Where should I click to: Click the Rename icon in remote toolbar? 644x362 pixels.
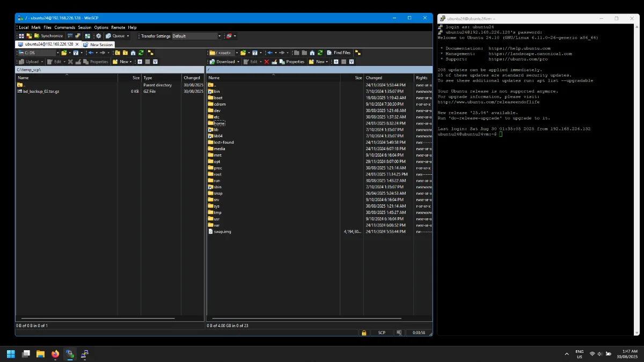274,62
